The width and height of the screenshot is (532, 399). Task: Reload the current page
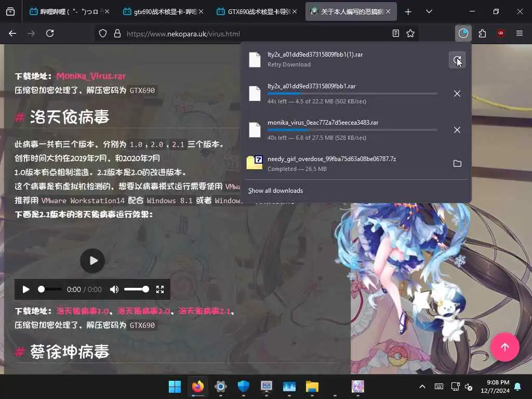(x=50, y=33)
